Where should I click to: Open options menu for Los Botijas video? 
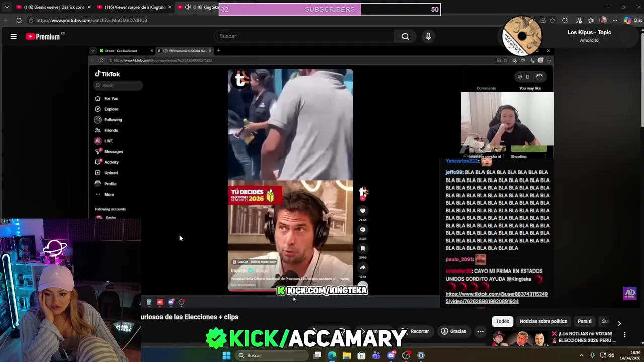point(624,335)
